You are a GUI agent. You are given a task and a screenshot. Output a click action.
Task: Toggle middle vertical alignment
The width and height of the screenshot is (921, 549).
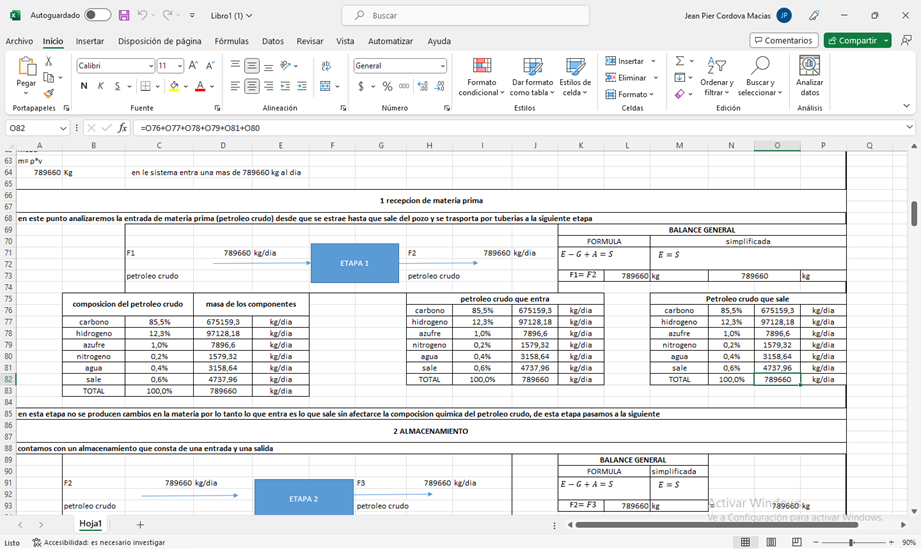[252, 66]
